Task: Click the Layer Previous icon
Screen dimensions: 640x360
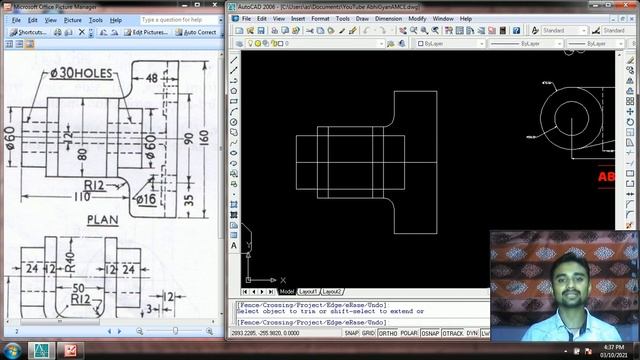Action: [402, 43]
